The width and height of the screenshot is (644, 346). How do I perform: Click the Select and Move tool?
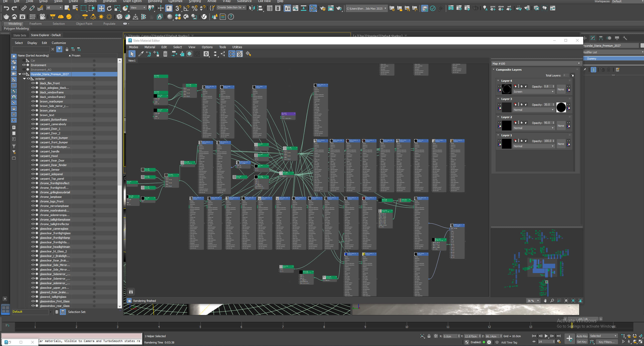101,8
